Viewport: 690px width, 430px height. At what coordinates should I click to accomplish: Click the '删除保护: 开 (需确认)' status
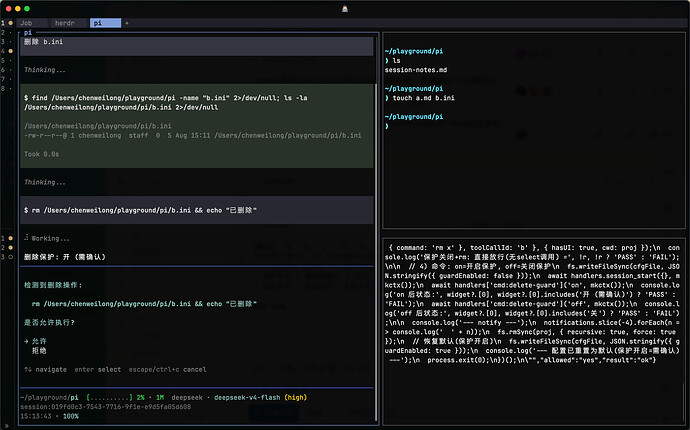[65, 257]
